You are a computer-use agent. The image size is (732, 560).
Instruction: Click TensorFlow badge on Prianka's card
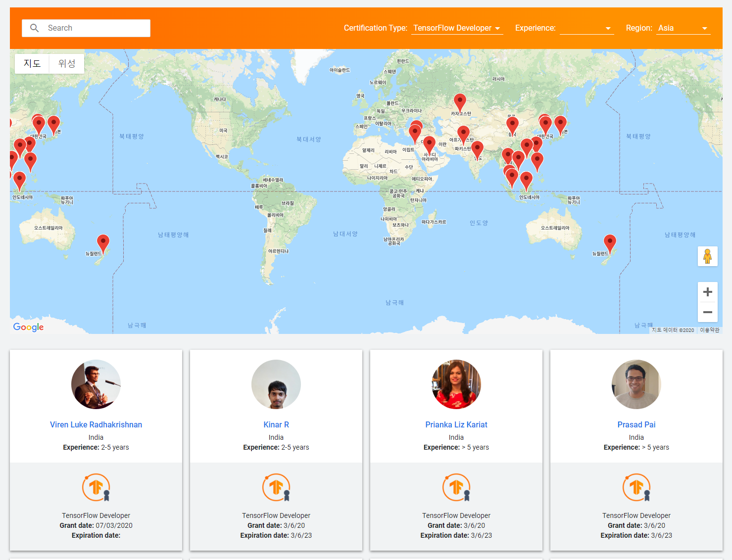tap(456, 488)
